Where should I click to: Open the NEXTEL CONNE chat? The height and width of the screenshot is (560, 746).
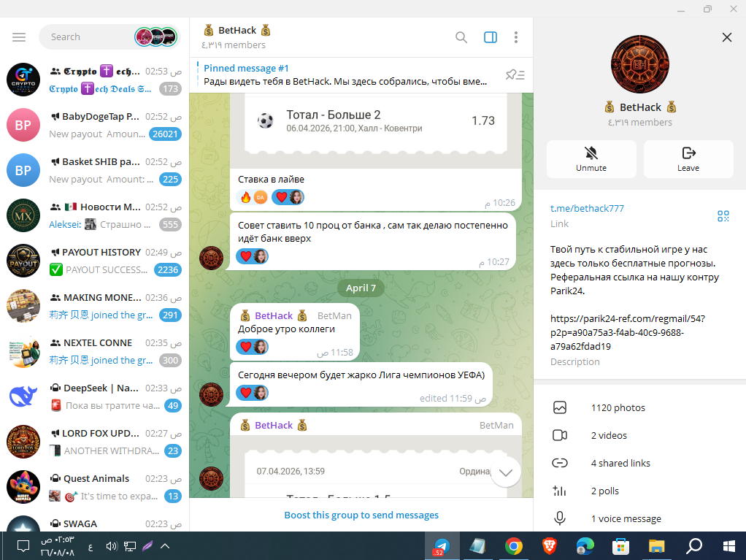point(94,351)
